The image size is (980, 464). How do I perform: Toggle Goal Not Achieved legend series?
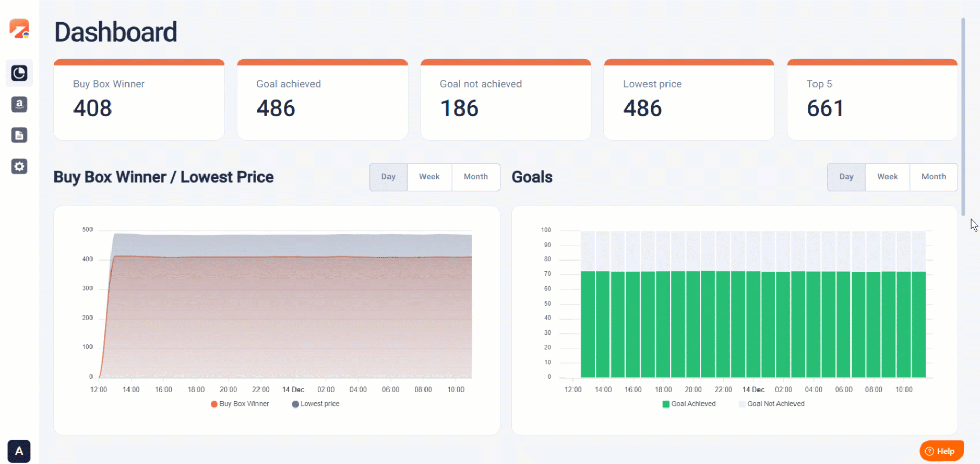click(771, 404)
